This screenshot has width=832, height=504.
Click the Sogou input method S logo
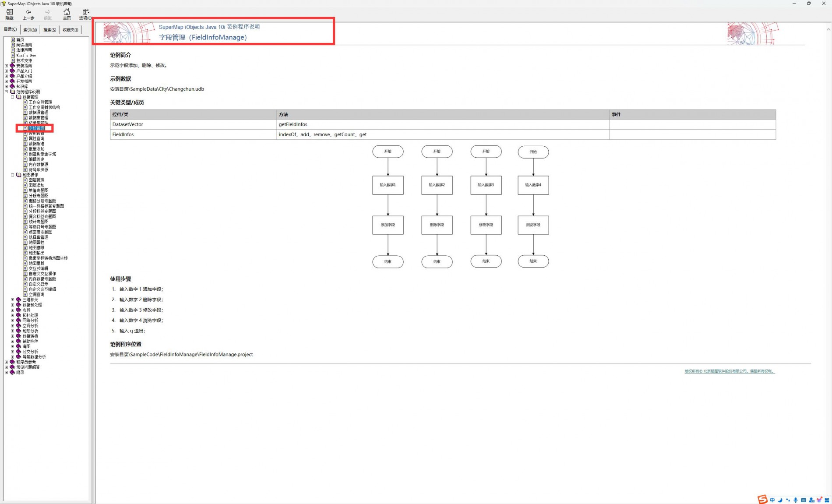[762, 500]
